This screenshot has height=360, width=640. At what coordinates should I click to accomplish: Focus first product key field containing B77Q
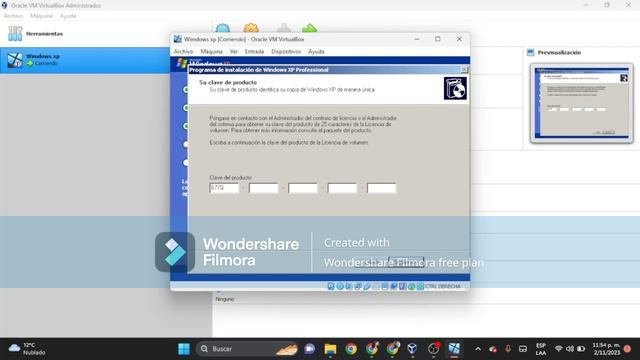pos(224,188)
